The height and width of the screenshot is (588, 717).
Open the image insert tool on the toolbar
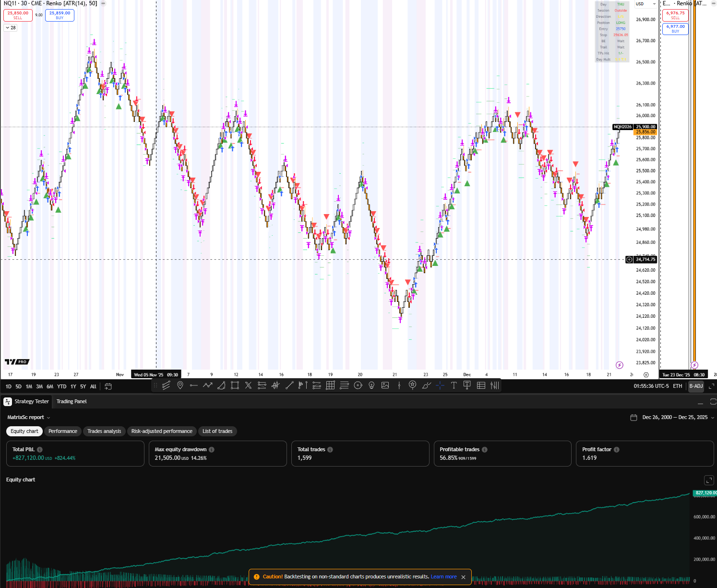385,385
